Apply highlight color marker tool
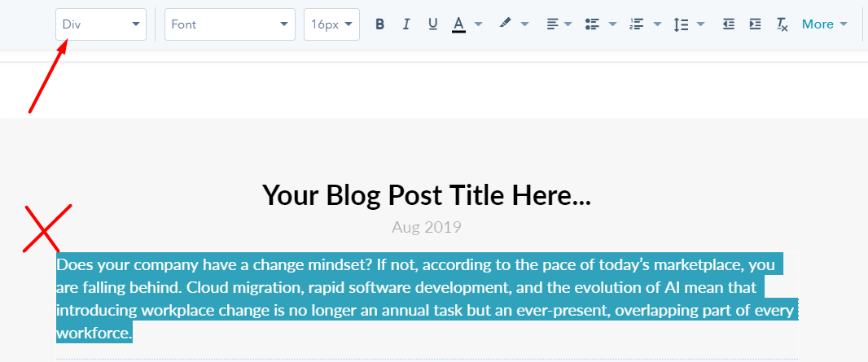The width and height of the screenshot is (868, 362). (x=505, y=24)
